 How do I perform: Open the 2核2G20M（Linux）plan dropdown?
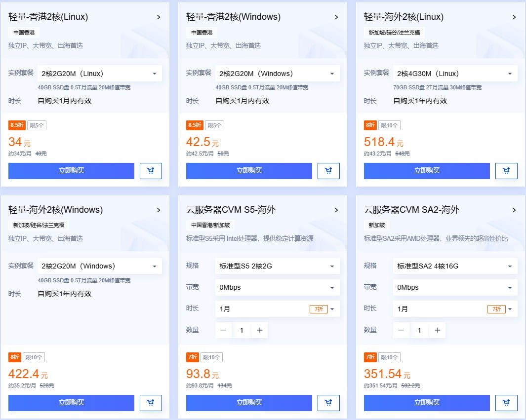99,73
